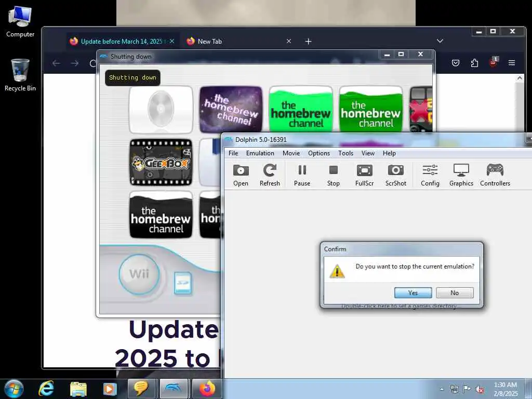Switch to the New Tab in Firefox
The width and height of the screenshot is (532, 399).
coord(210,42)
